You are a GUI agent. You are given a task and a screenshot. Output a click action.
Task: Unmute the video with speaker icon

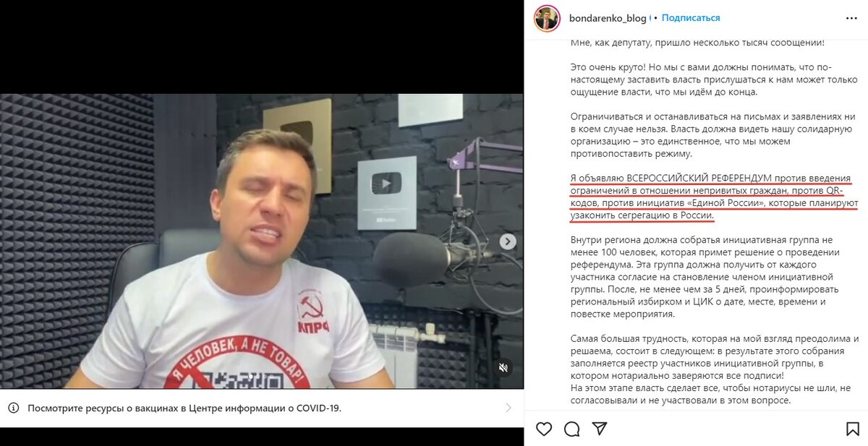504,368
